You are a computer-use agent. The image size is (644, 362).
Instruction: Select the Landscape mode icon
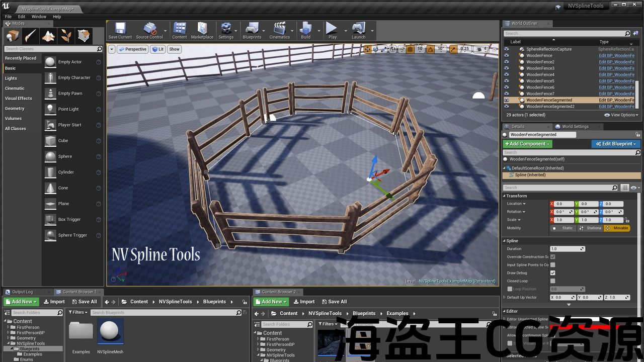click(x=48, y=36)
